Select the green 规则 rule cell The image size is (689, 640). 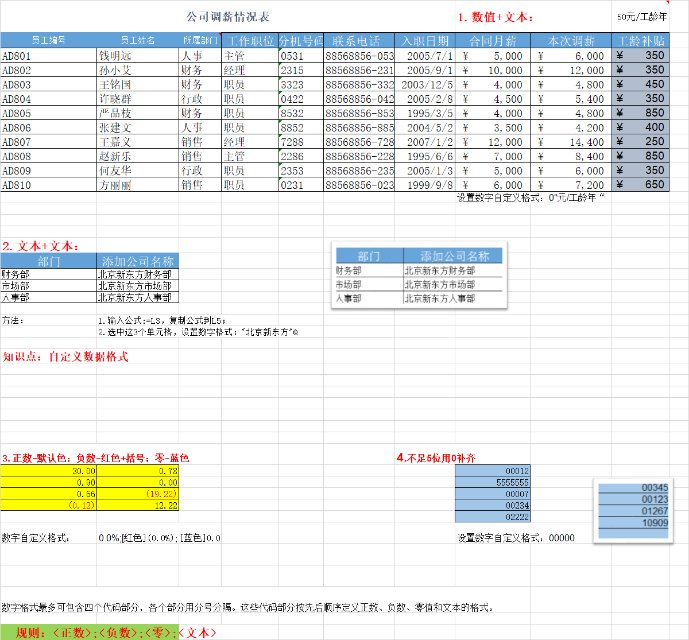coord(89,632)
